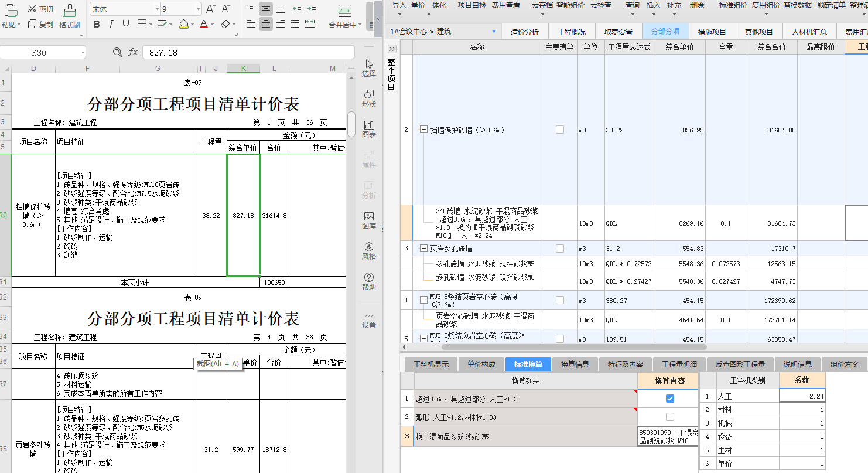Click the Cut (剪切) scissors icon
This screenshot has width=868, height=473.
click(x=32, y=9)
